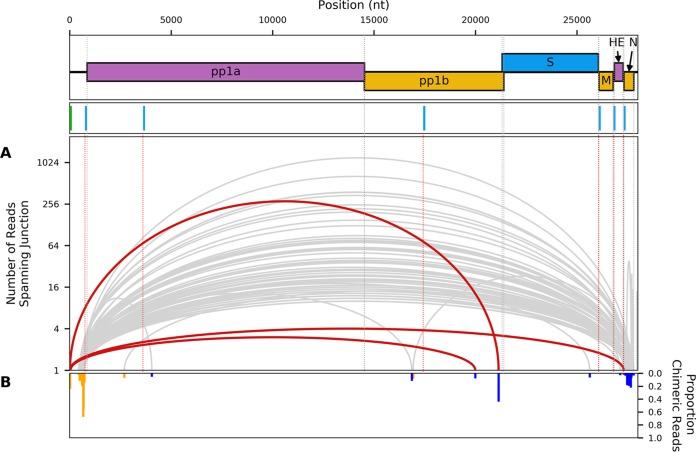The width and height of the screenshot is (696, 452).
Task: Click the green marker at position zero
Action: tap(70, 118)
